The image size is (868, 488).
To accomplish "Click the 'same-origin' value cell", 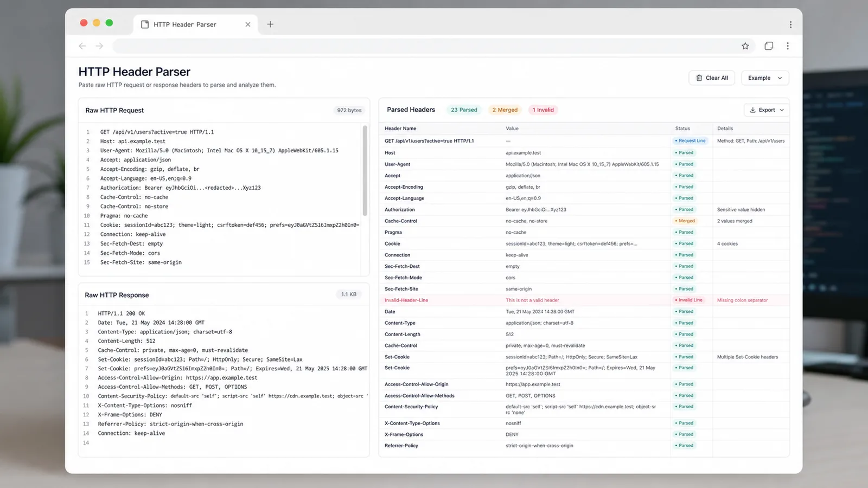I will tap(519, 289).
